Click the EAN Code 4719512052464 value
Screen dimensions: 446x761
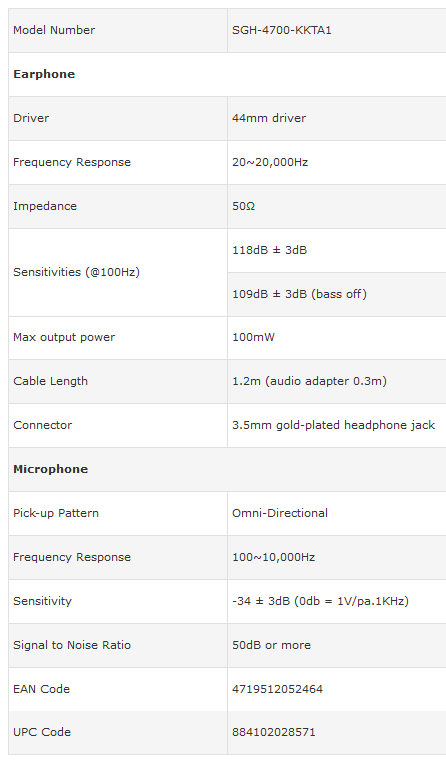point(277,689)
